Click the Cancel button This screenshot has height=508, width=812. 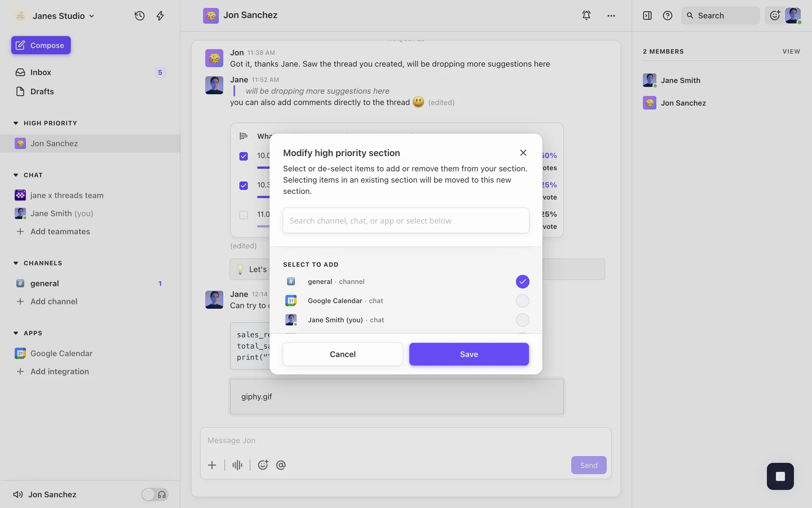(x=343, y=354)
